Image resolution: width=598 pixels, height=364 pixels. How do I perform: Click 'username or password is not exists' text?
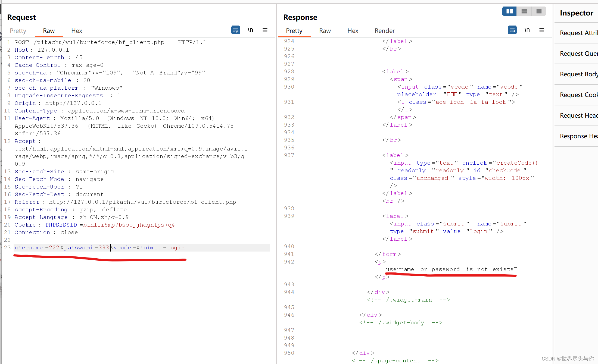pos(451,269)
